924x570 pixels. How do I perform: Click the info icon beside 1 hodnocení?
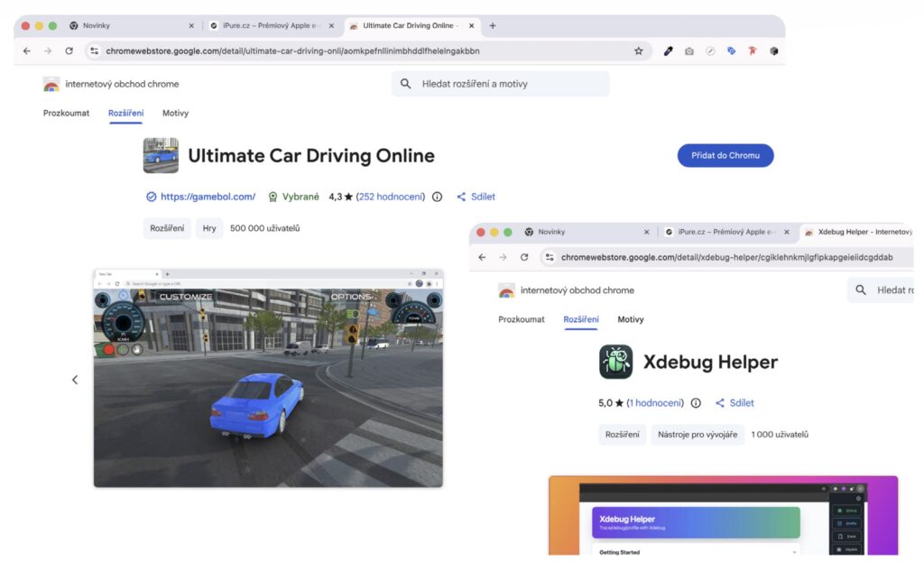(696, 403)
